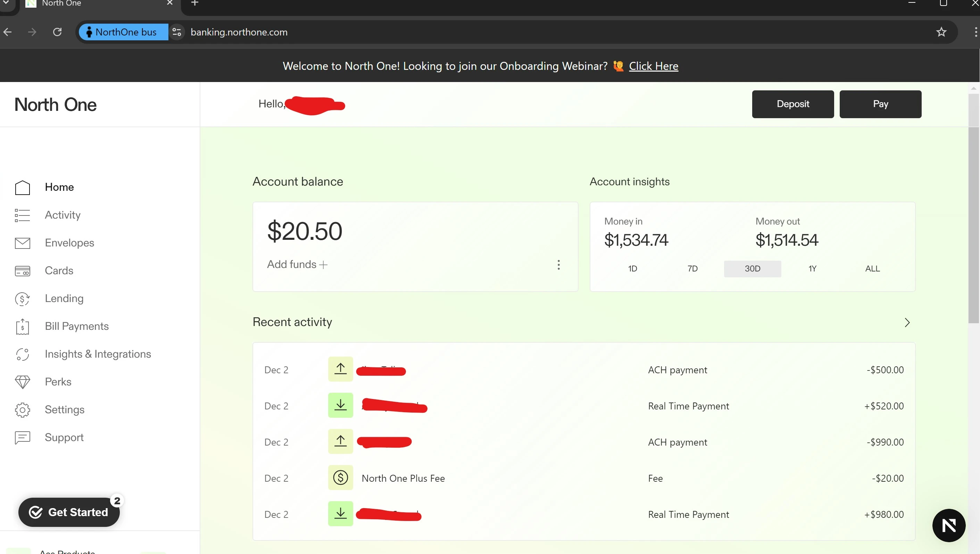
Task: Open Insights & Integrations menu item
Action: click(x=98, y=354)
